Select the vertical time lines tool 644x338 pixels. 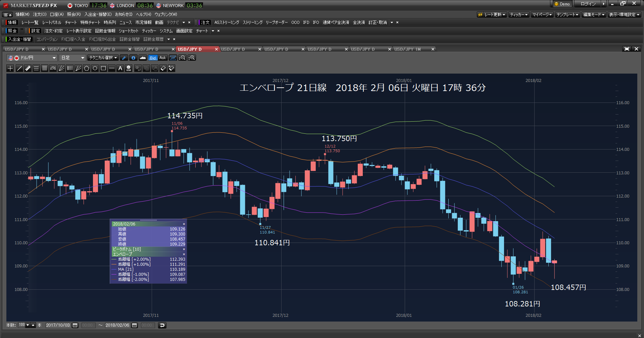coord(70,69)
